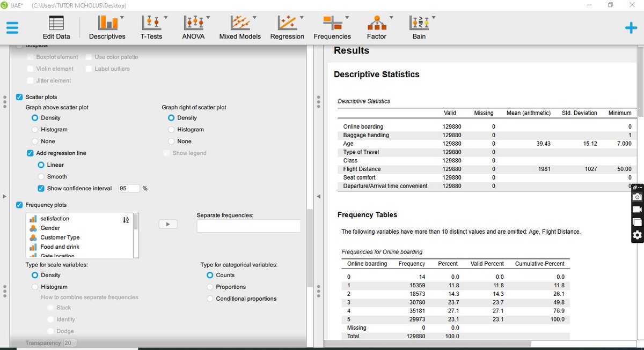Uncheck the Scatter plots checkbox

pyautogui.click(x=20, y=97)
